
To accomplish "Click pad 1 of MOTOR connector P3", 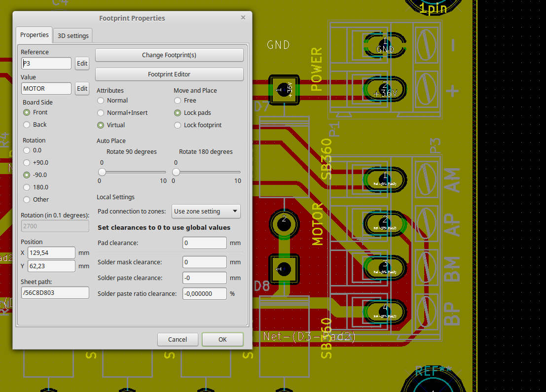I will 385,179.
